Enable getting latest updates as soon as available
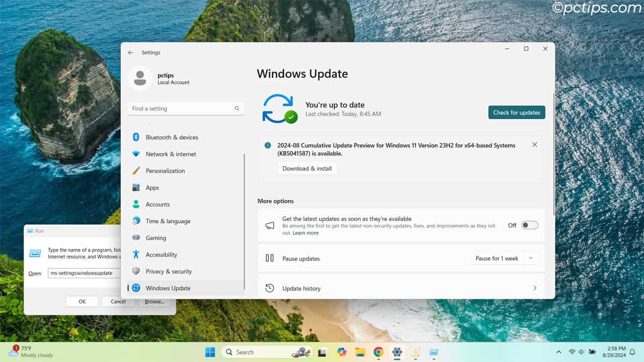Viewport: 644px width, 362px height. coord(528,225)
